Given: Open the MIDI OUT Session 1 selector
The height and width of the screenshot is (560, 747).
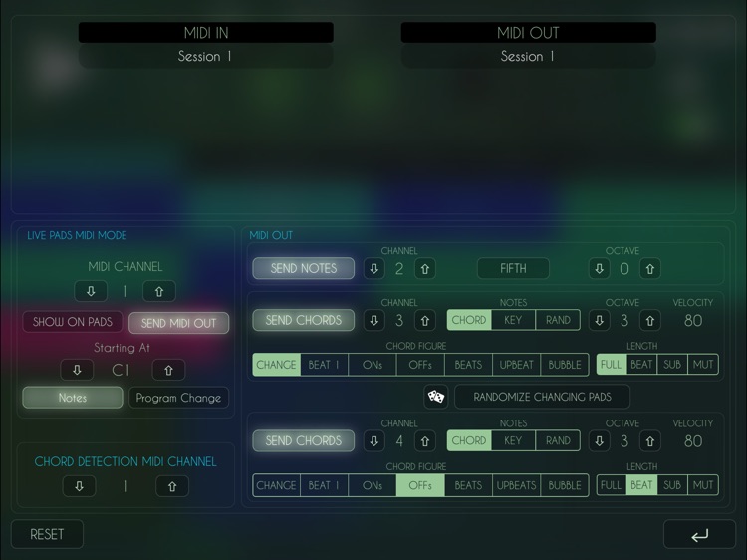Looking at the screenshot, I should 528,56.
